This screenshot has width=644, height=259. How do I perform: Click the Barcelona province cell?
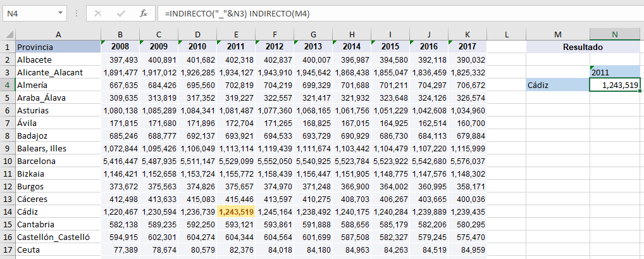[58, 161]
